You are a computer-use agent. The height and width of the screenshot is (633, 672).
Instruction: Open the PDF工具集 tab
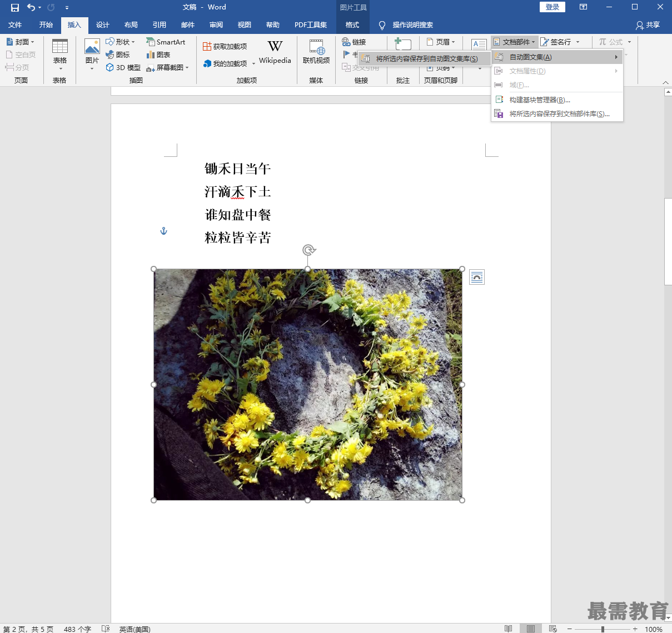(x=311, y=24)
